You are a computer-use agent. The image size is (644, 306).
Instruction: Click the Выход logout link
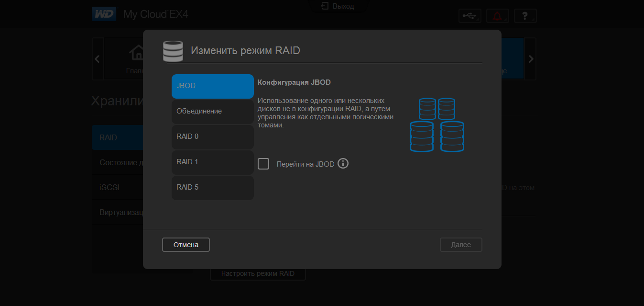338,6
